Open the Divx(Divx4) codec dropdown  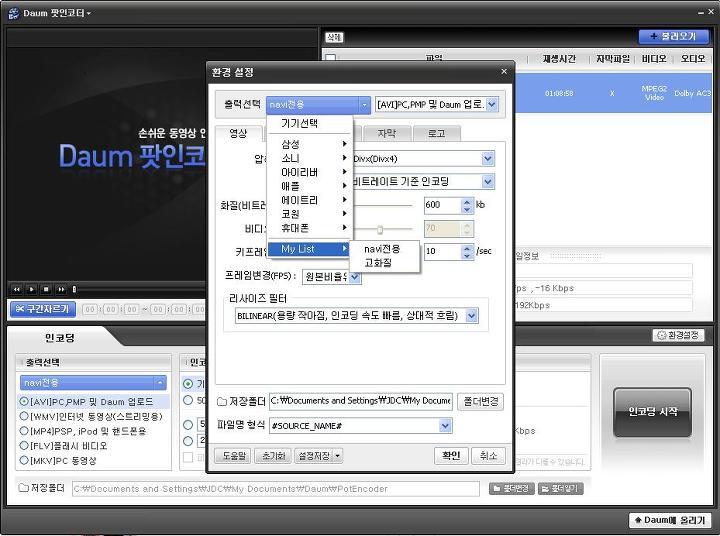(x=488, y=159)
